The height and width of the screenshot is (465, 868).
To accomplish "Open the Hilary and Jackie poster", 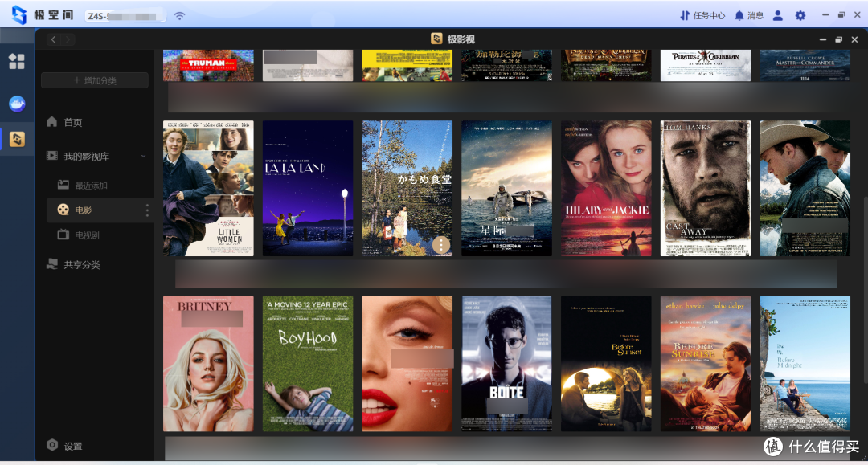I will click(606, 188).
